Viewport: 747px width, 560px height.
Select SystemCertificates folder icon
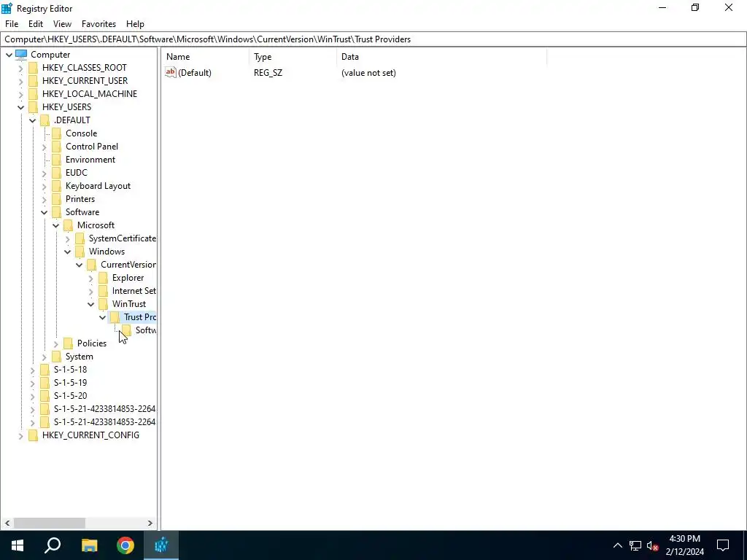point(80,238)
